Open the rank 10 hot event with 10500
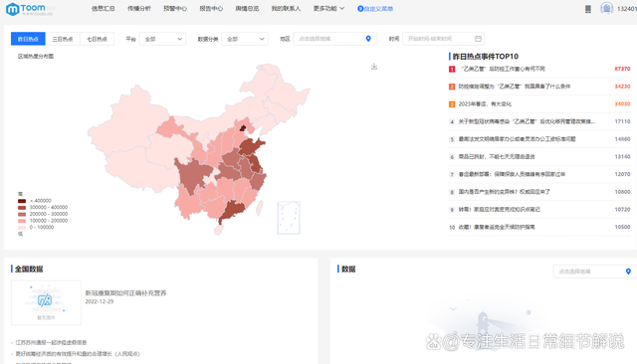 539,227
